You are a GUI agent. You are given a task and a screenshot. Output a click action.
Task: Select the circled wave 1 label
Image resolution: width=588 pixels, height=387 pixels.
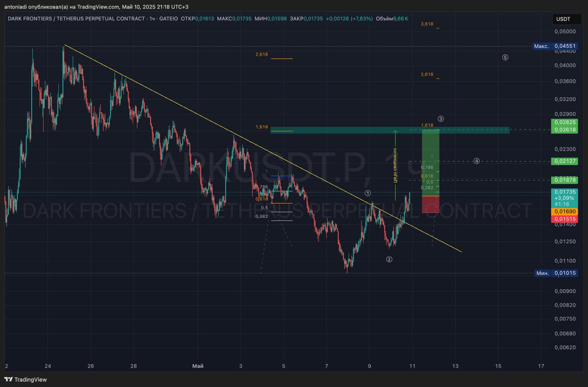368,193
